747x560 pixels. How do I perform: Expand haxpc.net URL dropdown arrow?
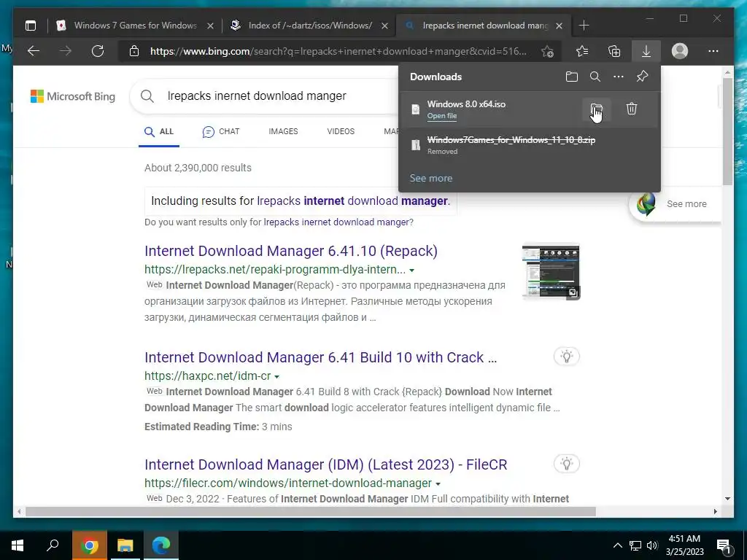pos(276,376)
